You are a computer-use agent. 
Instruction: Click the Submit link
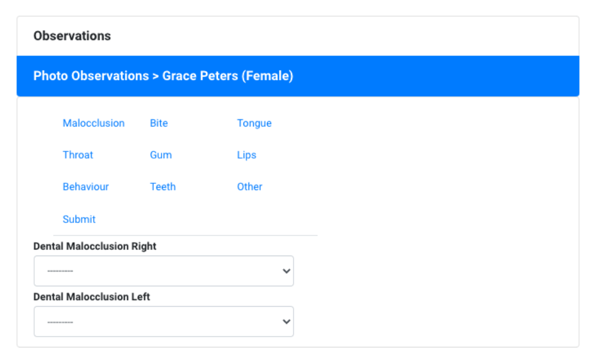79,219
